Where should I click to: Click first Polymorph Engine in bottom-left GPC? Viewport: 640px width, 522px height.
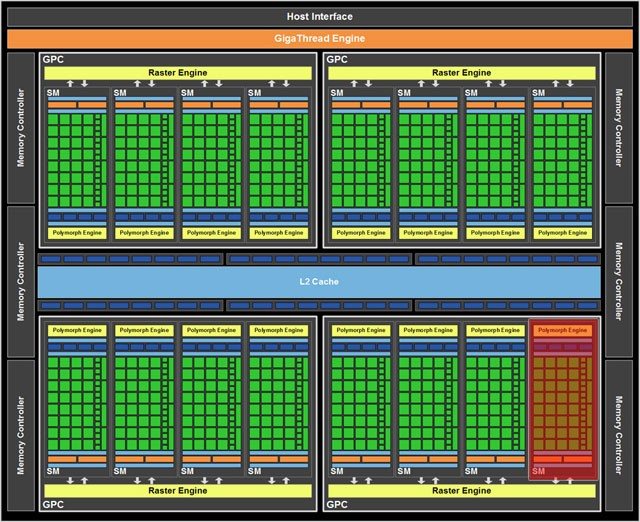76,330
